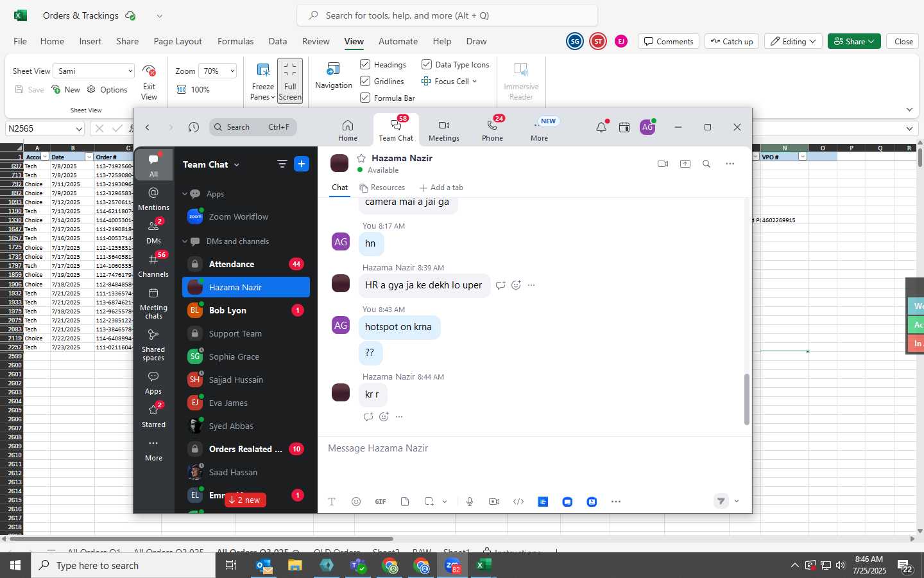Click the Catch up button

[x=732, y=41]
